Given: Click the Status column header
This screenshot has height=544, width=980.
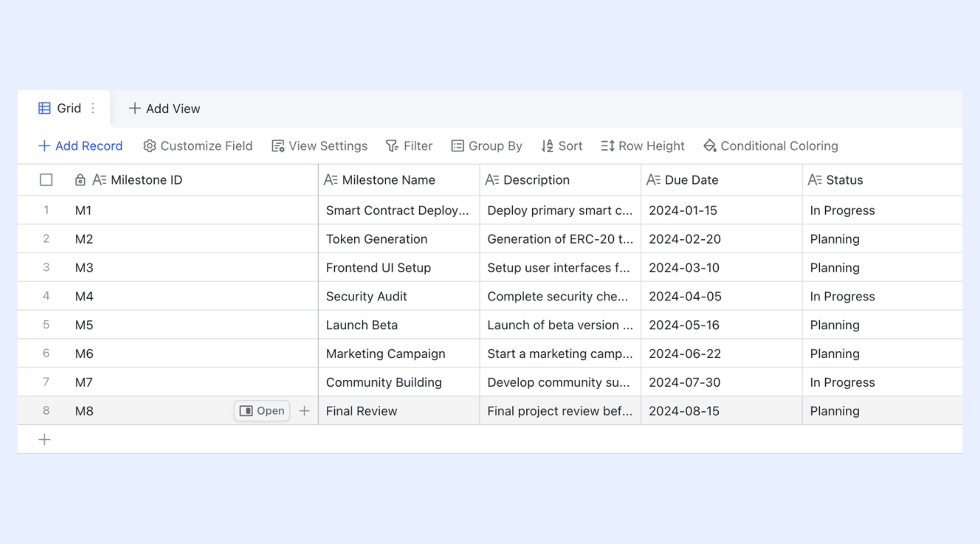Looking at the screenshot, I should [882, 180].
